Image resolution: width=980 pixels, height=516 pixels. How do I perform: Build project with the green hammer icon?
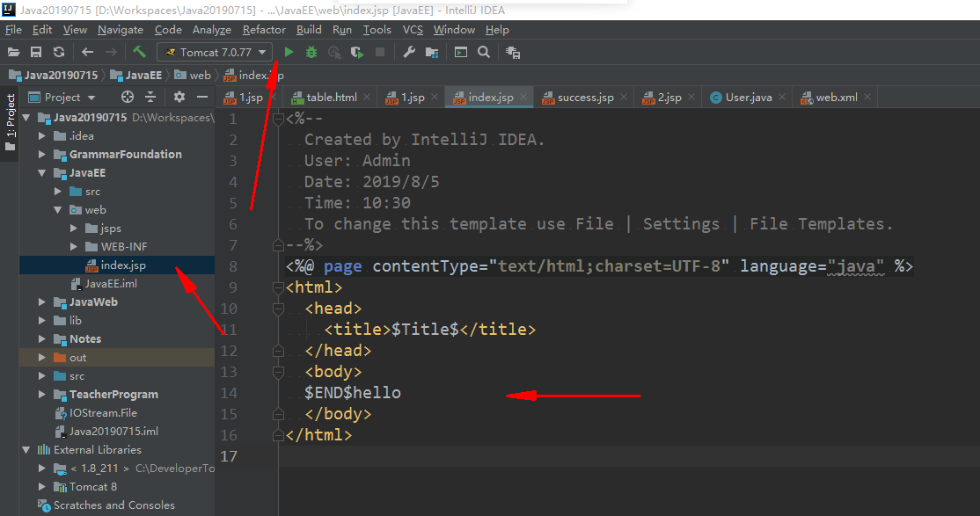(x=139, y=52)
